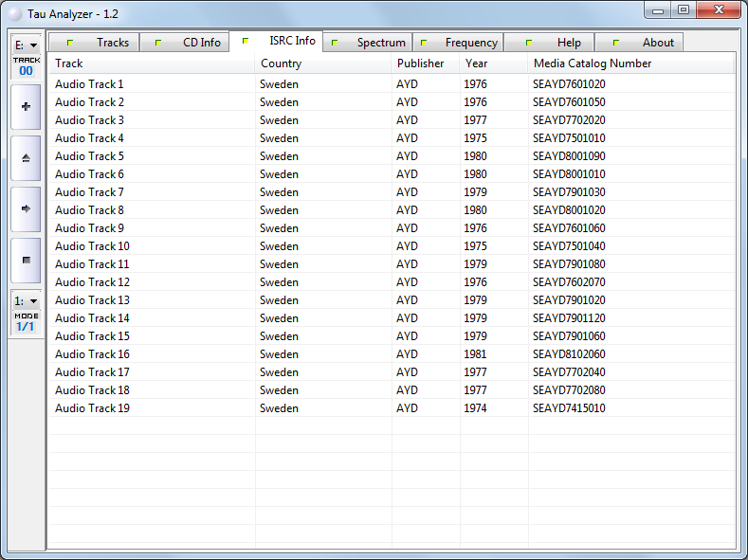Image resolution: width=748 pixels, height=560 pixels.
Task: Open the E: drive selector dropdown
Action: click(x=26, y=45)
